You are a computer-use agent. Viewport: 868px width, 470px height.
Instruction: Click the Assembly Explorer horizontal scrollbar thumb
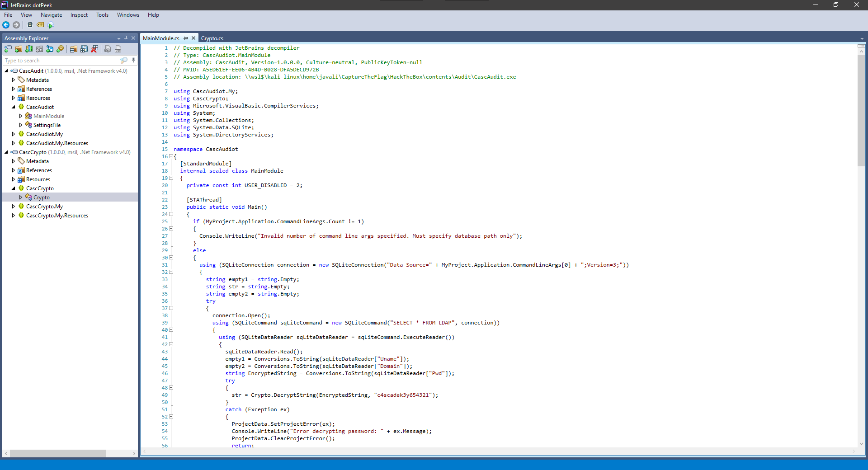pyautogui.click(x=58, y=453)
